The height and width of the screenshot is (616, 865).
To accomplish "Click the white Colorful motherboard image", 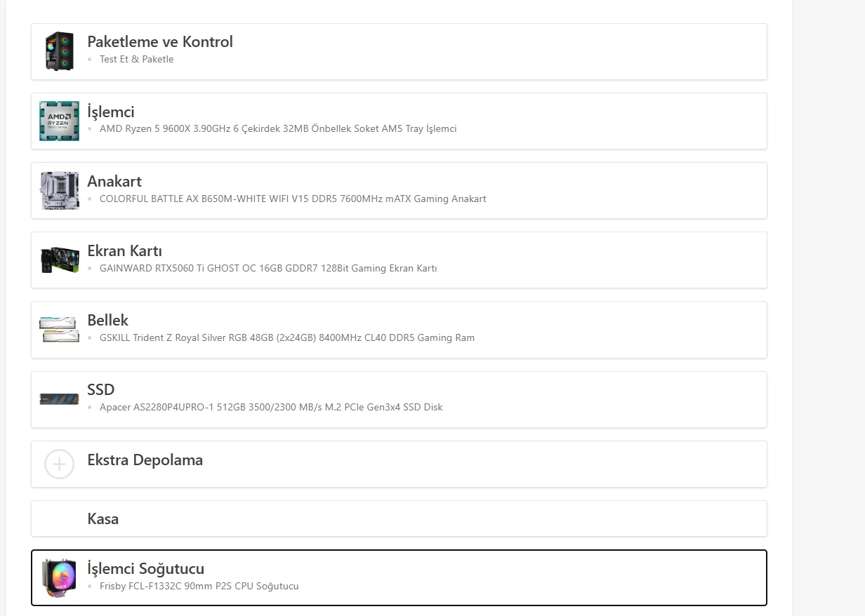I will 60,190.
